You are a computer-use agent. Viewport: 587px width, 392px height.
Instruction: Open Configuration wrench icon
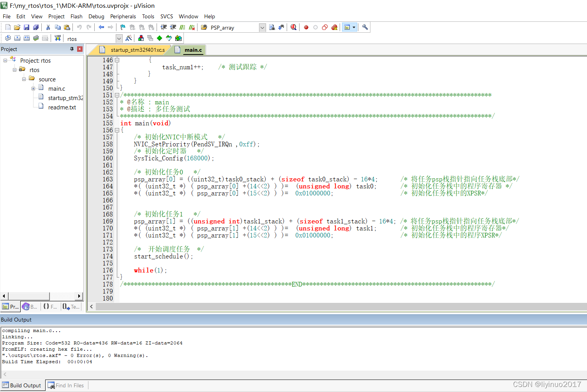tap(365, 27)
